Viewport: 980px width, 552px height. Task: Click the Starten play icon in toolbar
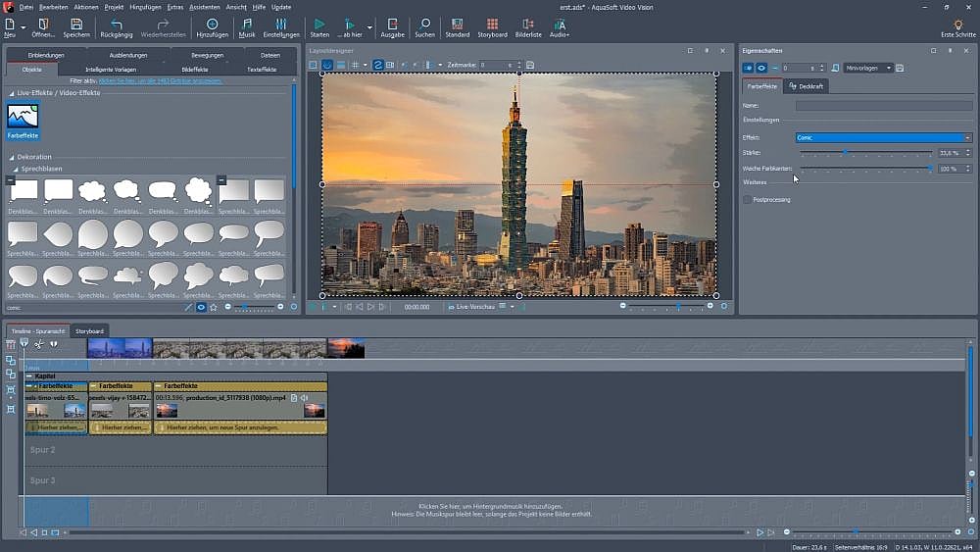pyautogui.click(x=319, y=24)
